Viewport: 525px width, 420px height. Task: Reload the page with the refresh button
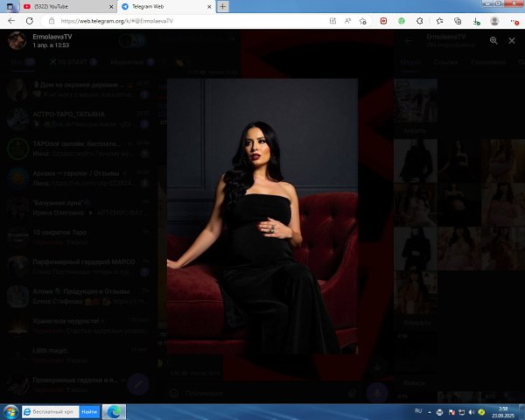point(29,20)
